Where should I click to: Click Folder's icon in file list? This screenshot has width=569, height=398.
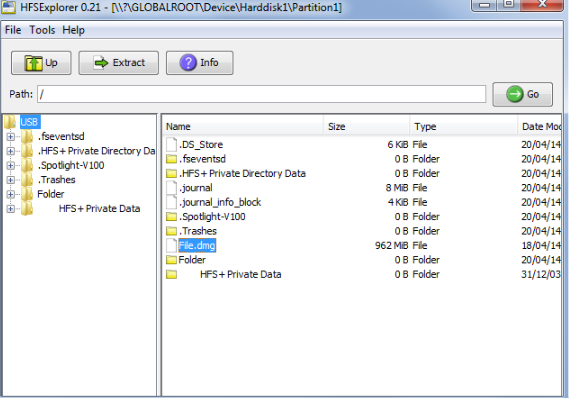[x=171, y=260]
